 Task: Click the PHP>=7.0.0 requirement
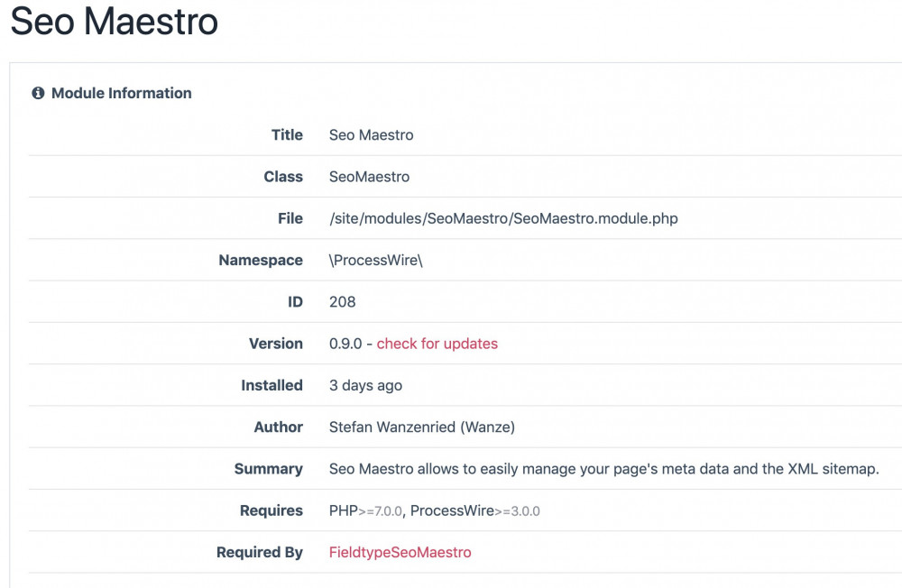click(367, 510)
